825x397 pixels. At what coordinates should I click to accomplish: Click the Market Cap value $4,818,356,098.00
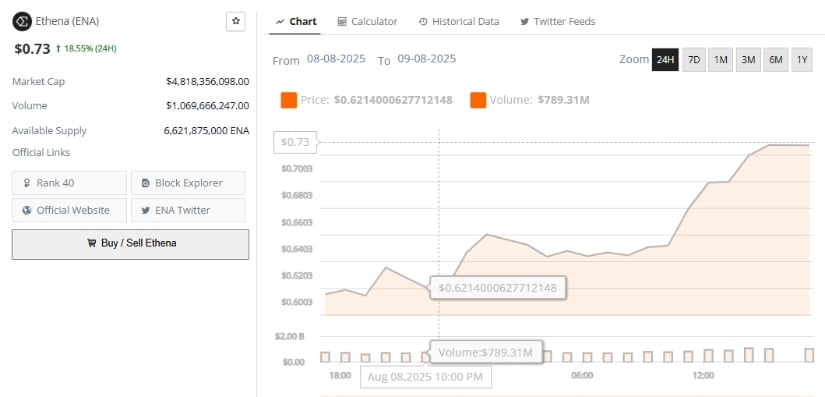207,82
